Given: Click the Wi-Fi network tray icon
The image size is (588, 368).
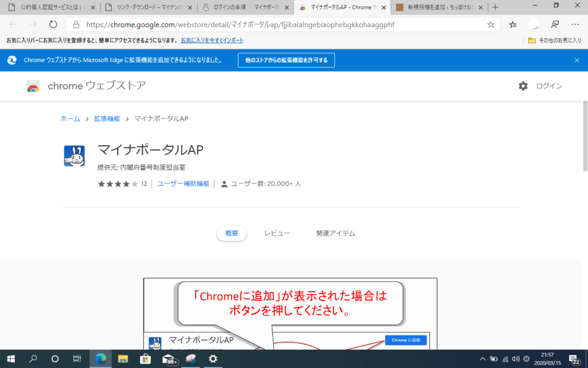Looking at the screenshot, I should coord(505,359).
